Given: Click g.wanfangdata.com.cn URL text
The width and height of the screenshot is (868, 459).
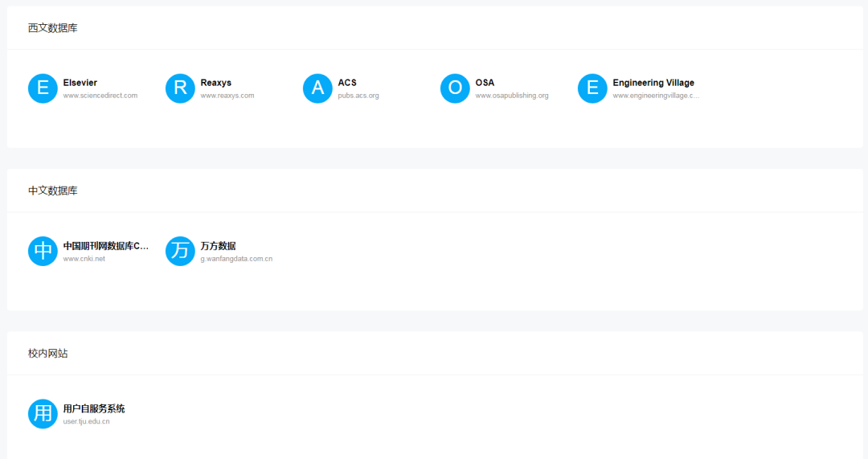Looking at the screenshot, I should click(236, 259).
